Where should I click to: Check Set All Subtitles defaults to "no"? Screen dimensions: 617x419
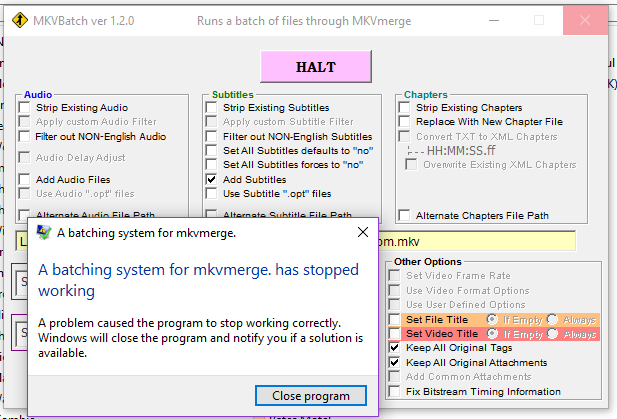[x=211, y=150]
